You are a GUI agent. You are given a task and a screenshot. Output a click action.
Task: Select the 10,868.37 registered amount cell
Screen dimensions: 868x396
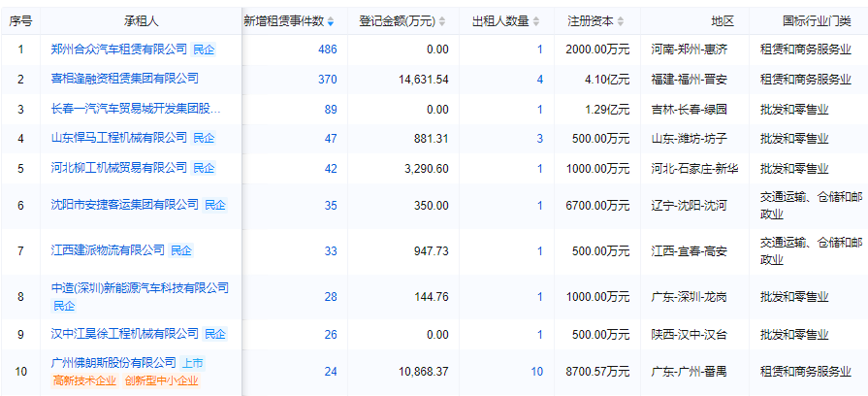pyautogui.click(x=424, y=372)
